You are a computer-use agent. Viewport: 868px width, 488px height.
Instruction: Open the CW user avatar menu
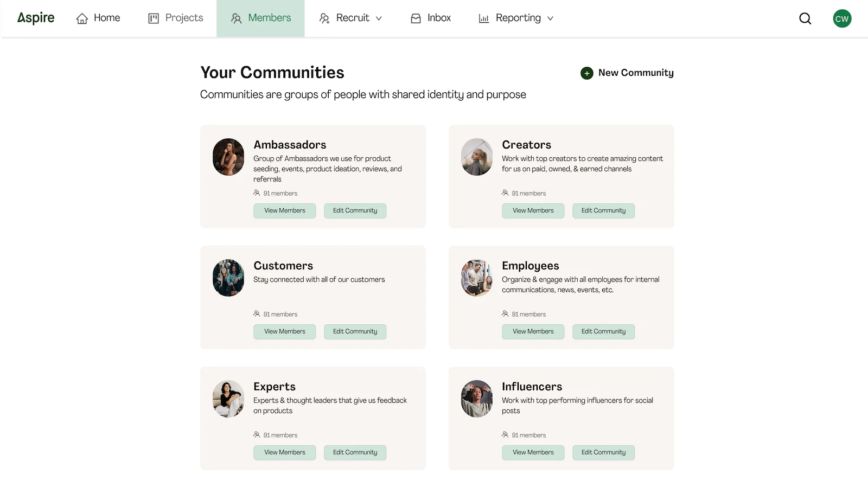point(842,18)
